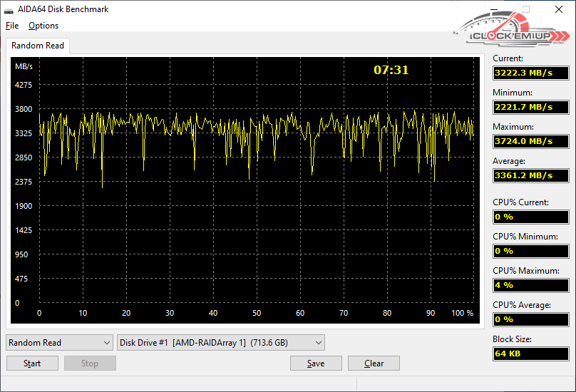
Task: Click the 07:31 elapsed timer on graph
Action: pyautogui.click(x=391, y=70)
